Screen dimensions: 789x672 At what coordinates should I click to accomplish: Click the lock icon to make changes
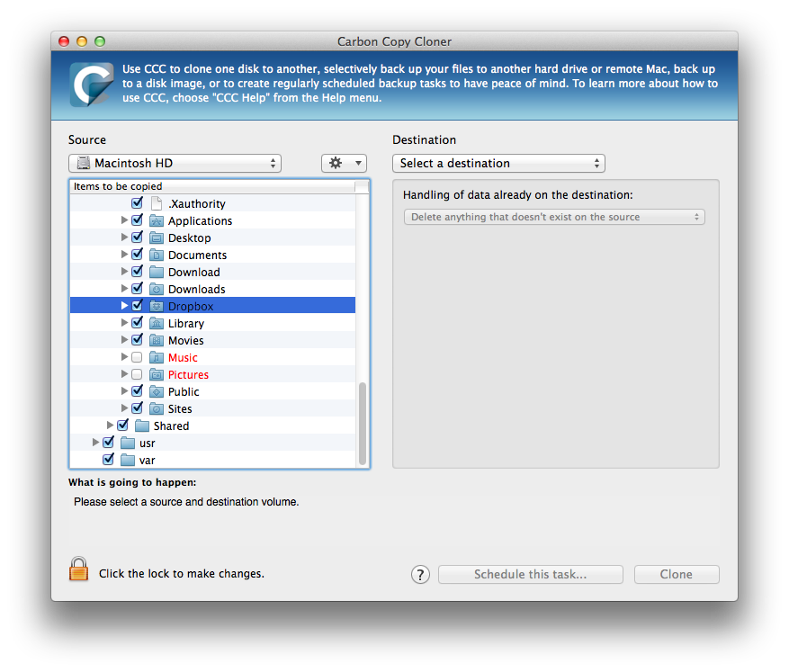coord(78,569)
